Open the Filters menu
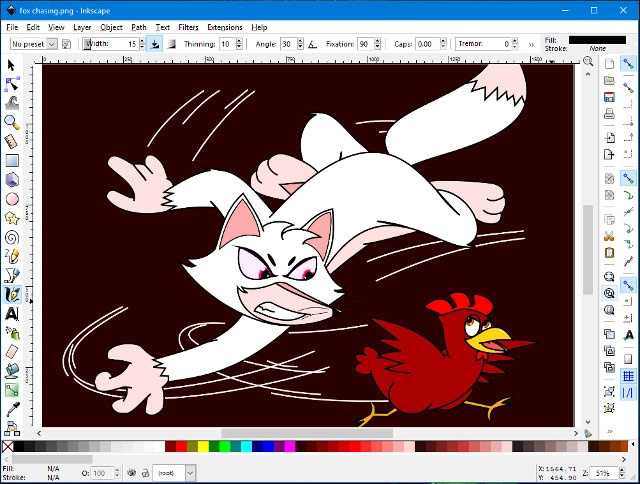This screenshot has height=484, width=640. (188, 27)
